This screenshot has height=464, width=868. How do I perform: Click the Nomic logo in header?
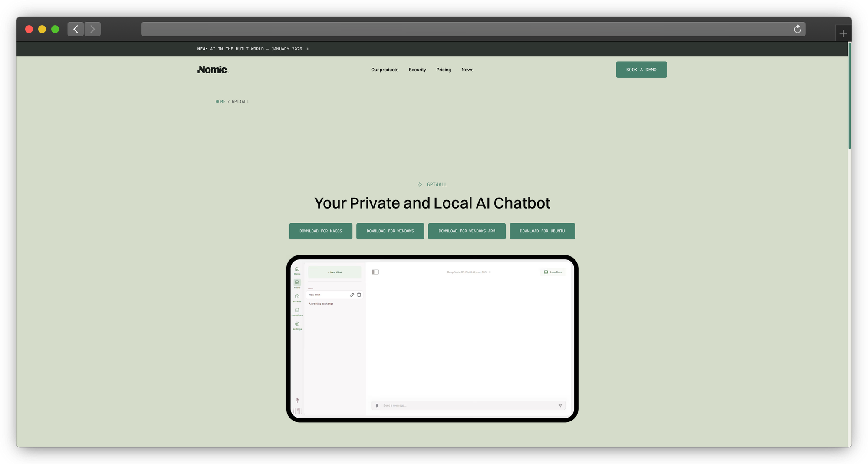coord(213,70)
